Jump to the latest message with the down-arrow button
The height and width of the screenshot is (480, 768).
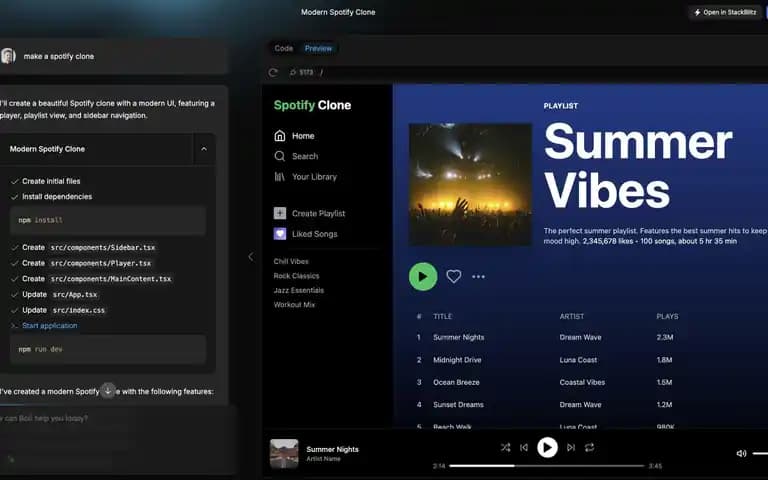click(108, 391)
